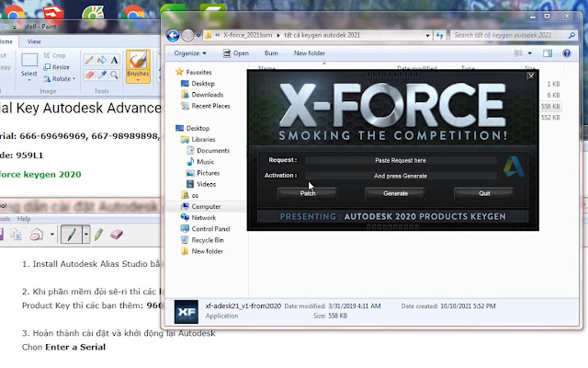This screenshot has height=368, width=588.
Task: Open Recent Places in the navigation pane
Action: (x=206, y=106)
